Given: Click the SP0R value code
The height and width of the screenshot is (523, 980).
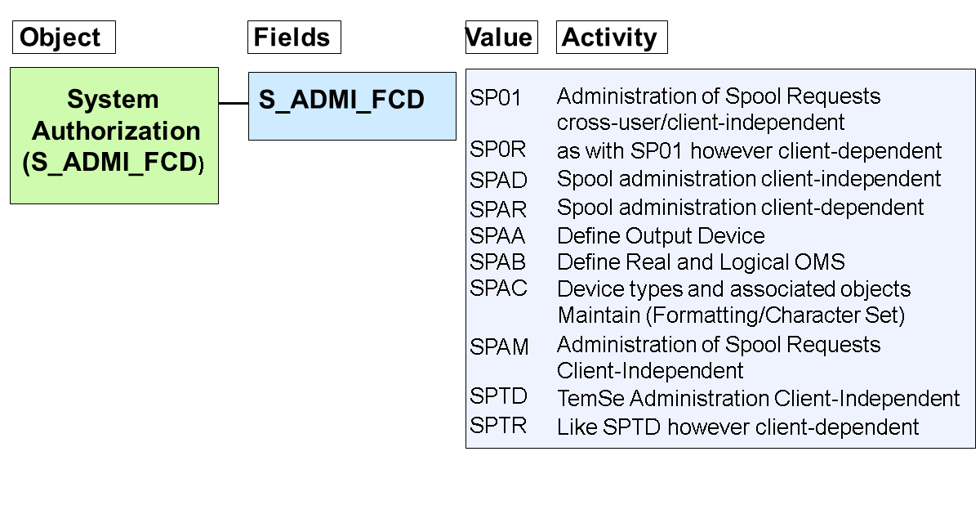Looking at the screenshot, I should (x=497, y=150).
